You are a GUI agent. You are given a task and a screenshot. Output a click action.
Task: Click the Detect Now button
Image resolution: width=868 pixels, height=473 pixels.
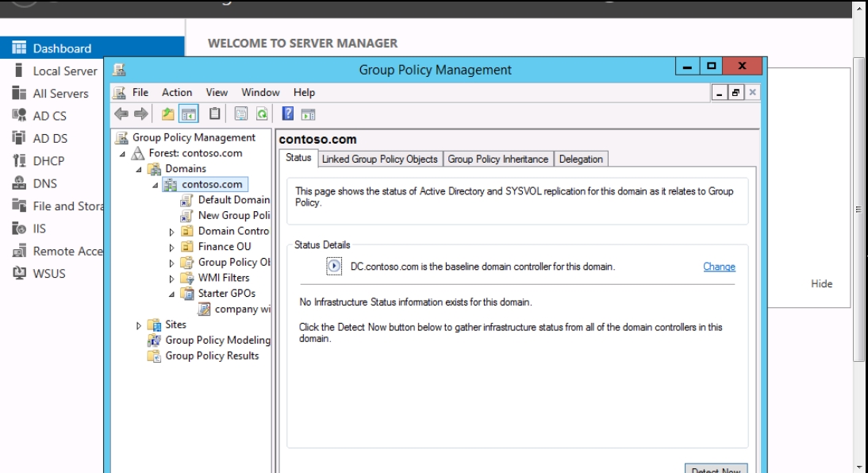pyautogui.click(x=716, y=468)
